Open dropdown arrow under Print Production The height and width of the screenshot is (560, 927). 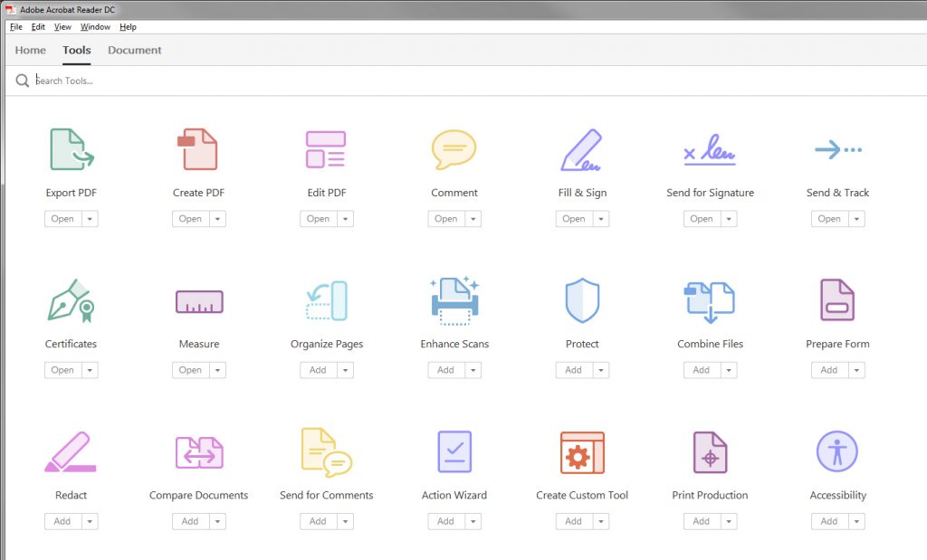pos(729,521)
